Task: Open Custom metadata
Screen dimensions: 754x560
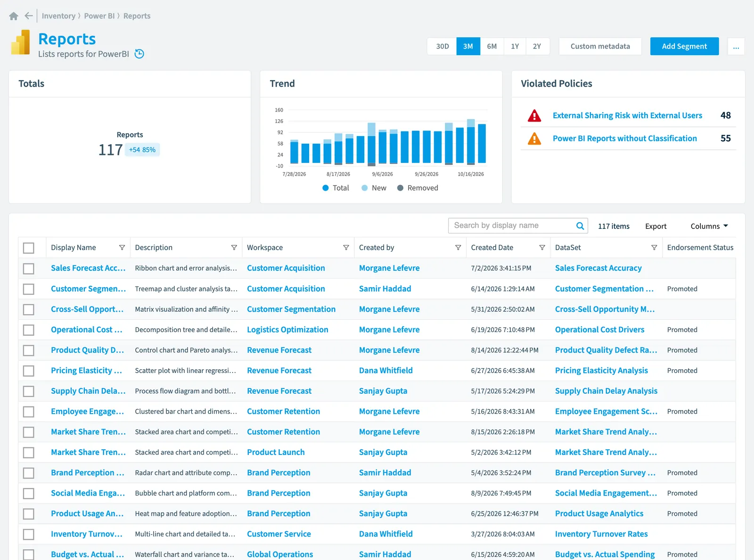Action: pyautogui.click(x=600, y=46)
